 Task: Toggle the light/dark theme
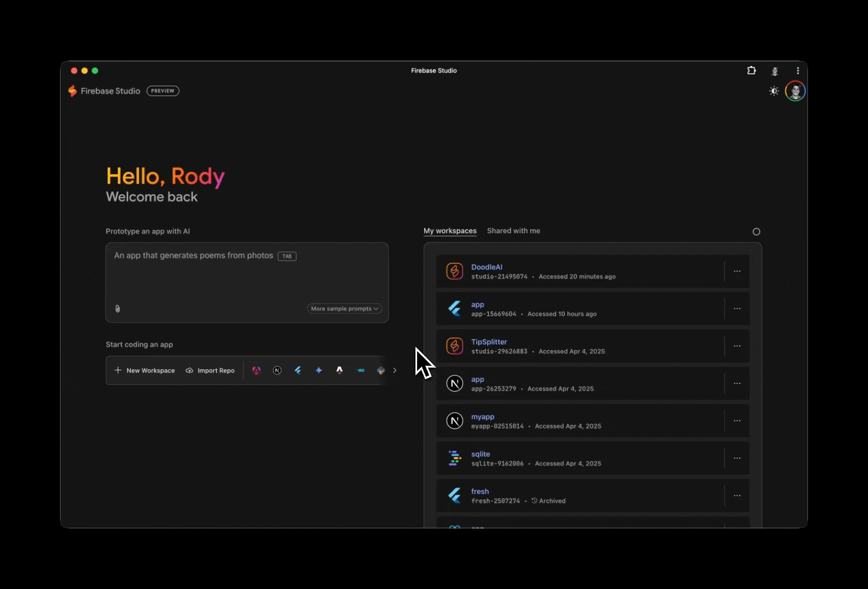[x=774, y=91]
